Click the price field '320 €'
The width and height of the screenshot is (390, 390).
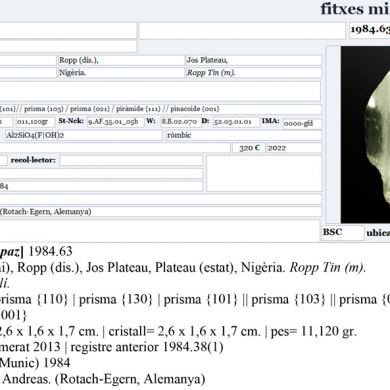pyautogui.click(x=248, y=148)
